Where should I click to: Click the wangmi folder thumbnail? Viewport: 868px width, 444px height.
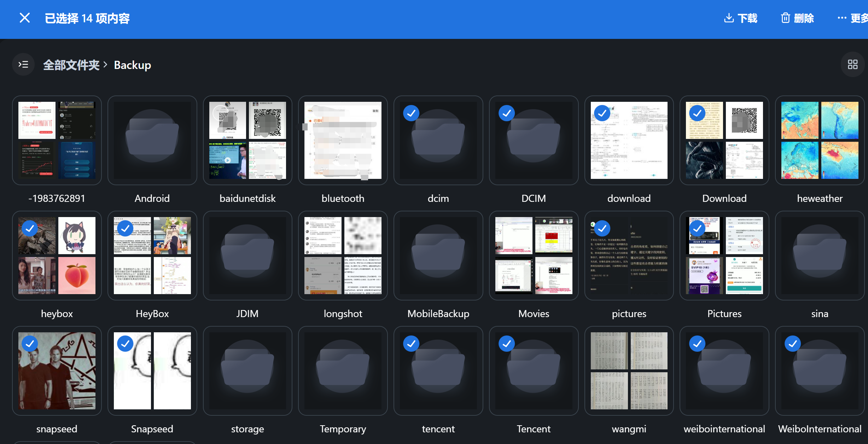629,371
